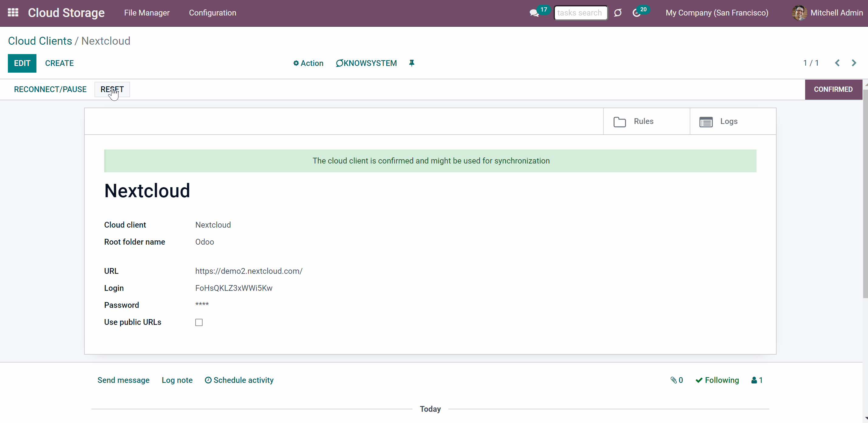Click the record pager 1 / 1
Image resolution: width=868 pixels, height=423 pixels.
pos(811,63)
